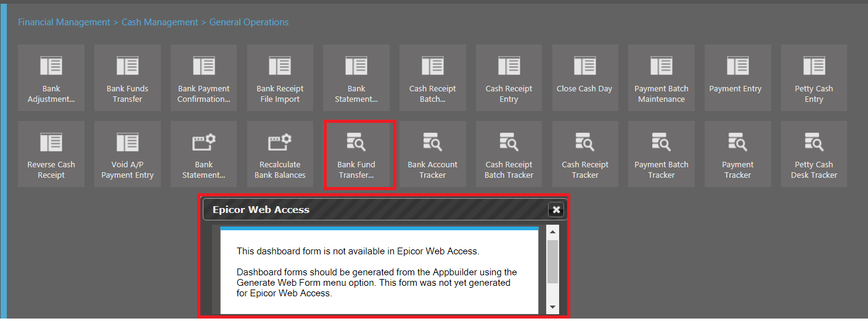Open the Payment Batch Maintenance tile
The image size is (868, 321).
(661, 78)
